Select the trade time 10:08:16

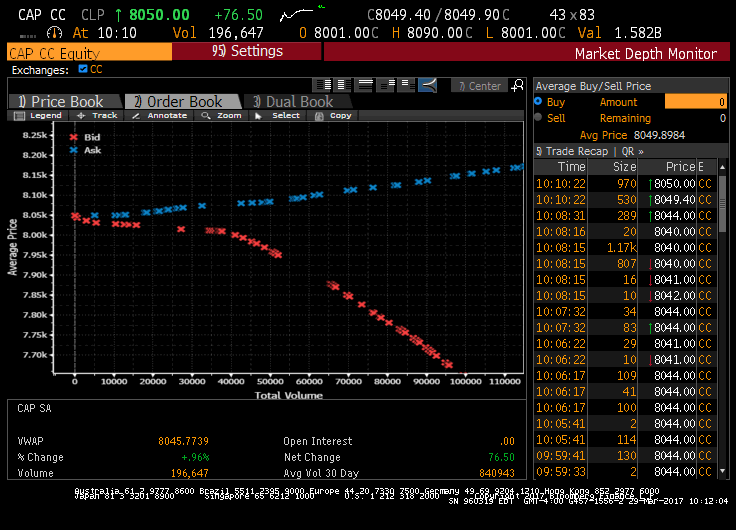(x=560, y=231)
